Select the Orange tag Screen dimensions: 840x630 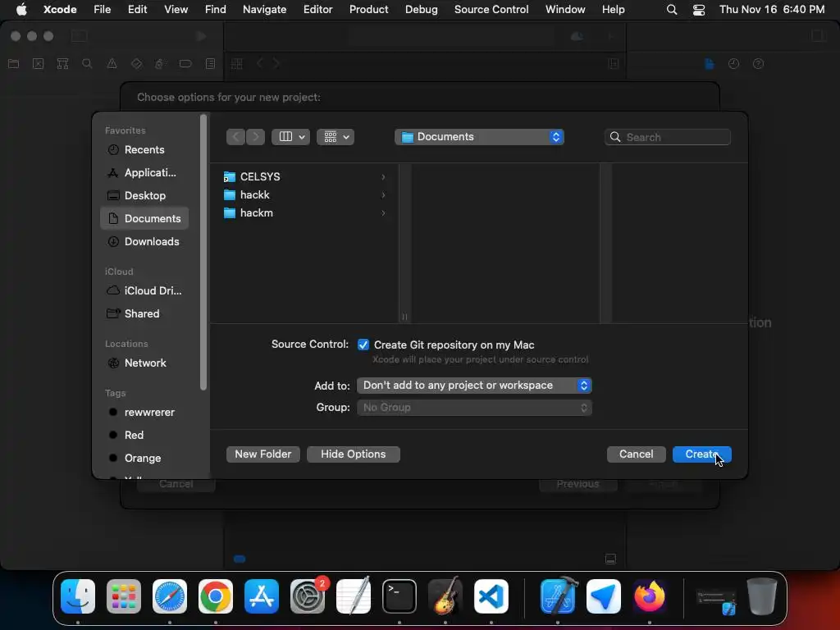144,458
